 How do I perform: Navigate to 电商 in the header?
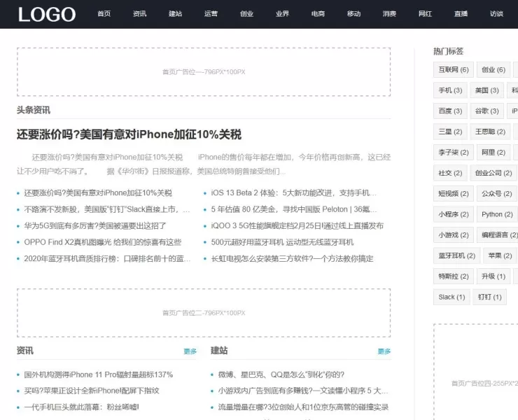(318, 14)
